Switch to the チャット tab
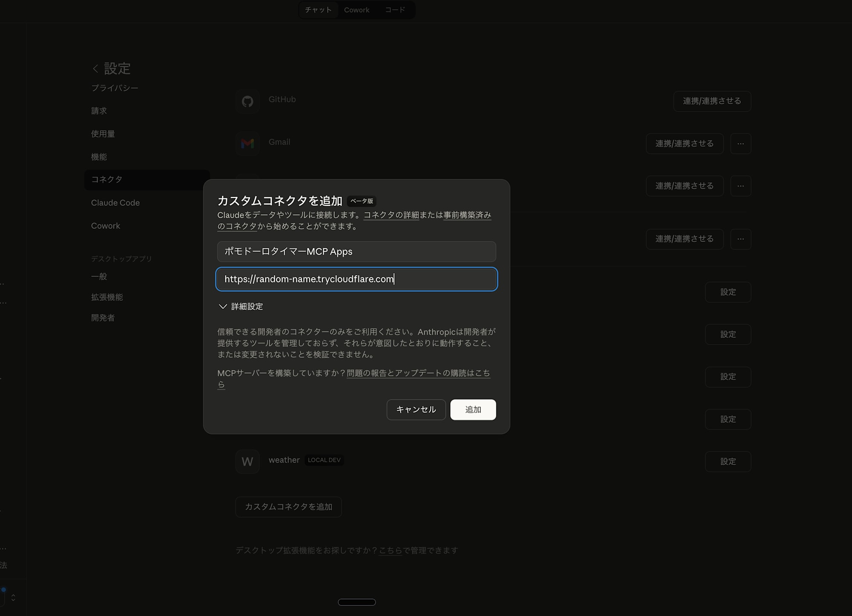Image resolution: width=852 pixels, height=616 pixels. [x=318, y=9]
